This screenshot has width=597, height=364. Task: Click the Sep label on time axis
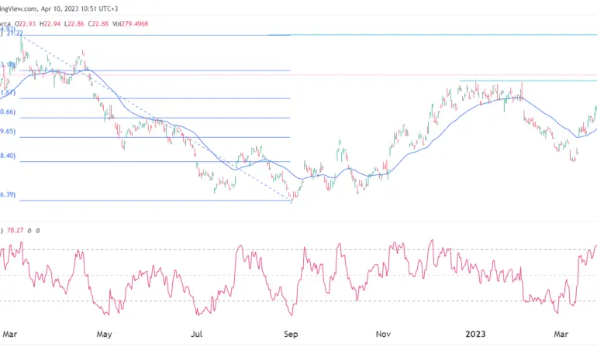click(291, 334)
